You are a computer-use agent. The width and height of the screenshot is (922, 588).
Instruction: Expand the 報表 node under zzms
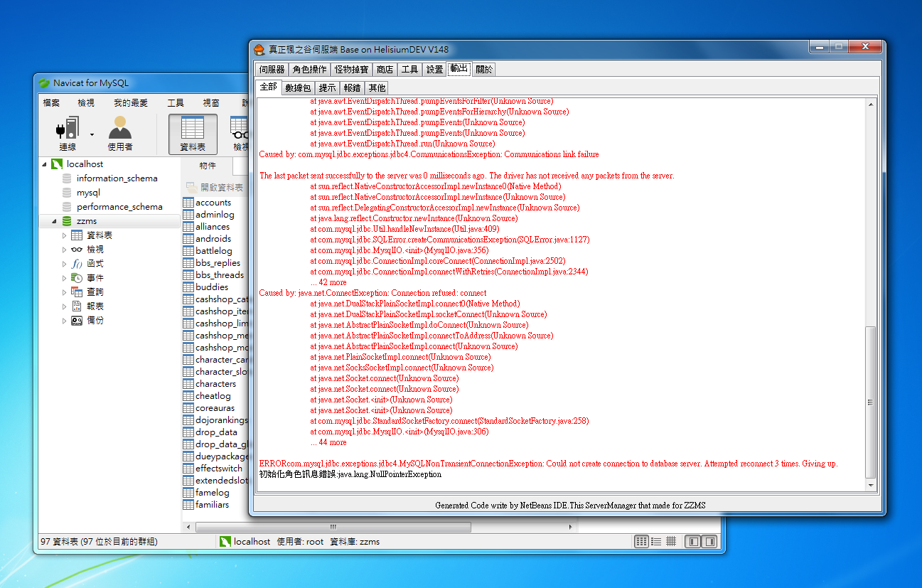65,306
